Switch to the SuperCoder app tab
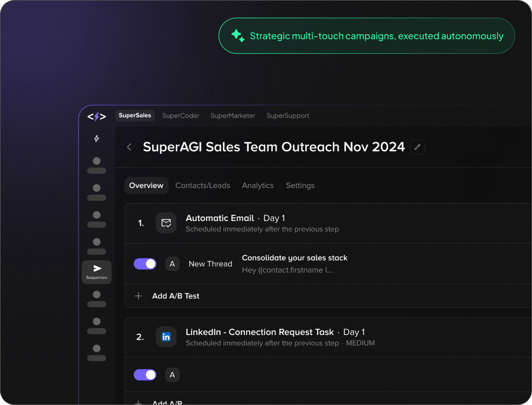This screenshot has height=405, width=532. (181, 116)
